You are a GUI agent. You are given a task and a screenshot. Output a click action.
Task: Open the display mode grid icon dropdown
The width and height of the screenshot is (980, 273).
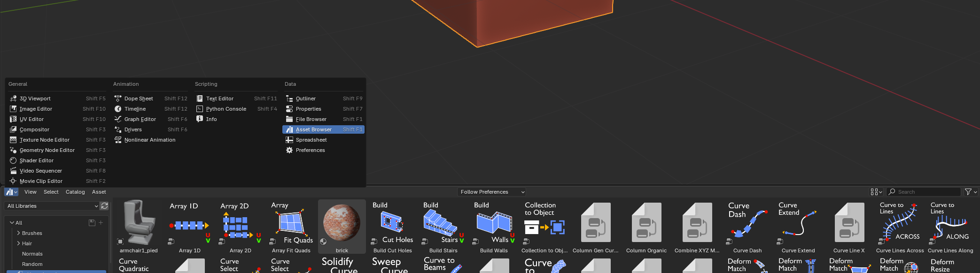876,192
